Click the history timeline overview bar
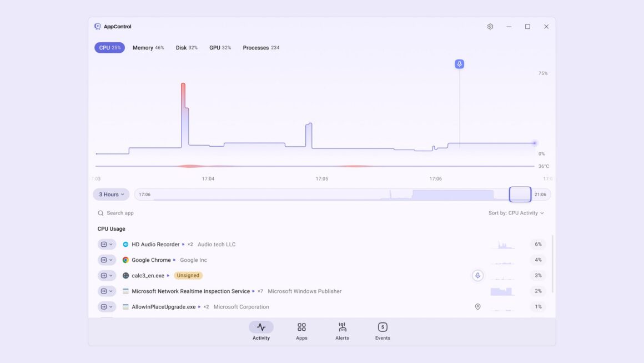Screen dimensions: 644x363 point(343,195)
